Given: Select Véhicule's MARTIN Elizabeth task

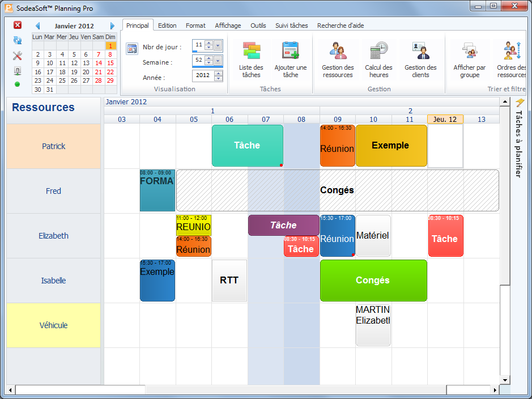Looking at the screenshot, I should click(x=373, y=325).
